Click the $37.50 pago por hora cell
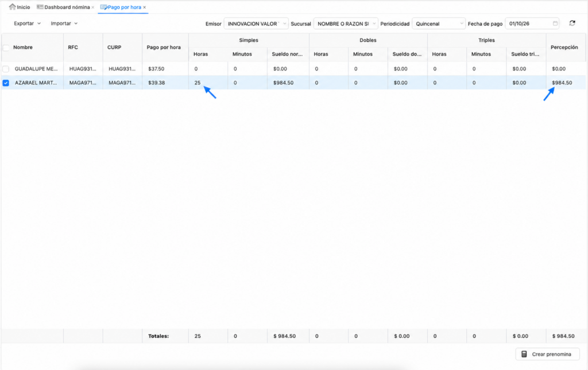This screenshot has height=370, width=588. 165,69
